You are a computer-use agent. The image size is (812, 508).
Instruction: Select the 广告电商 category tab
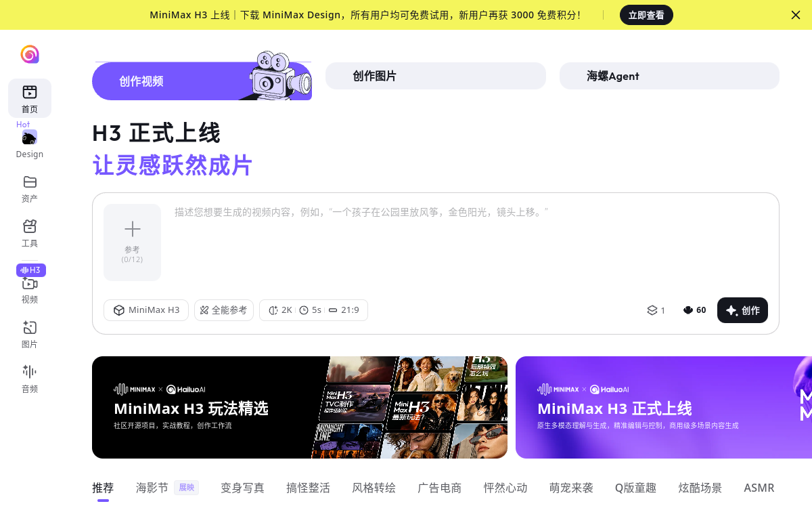[x=439, y=488]
